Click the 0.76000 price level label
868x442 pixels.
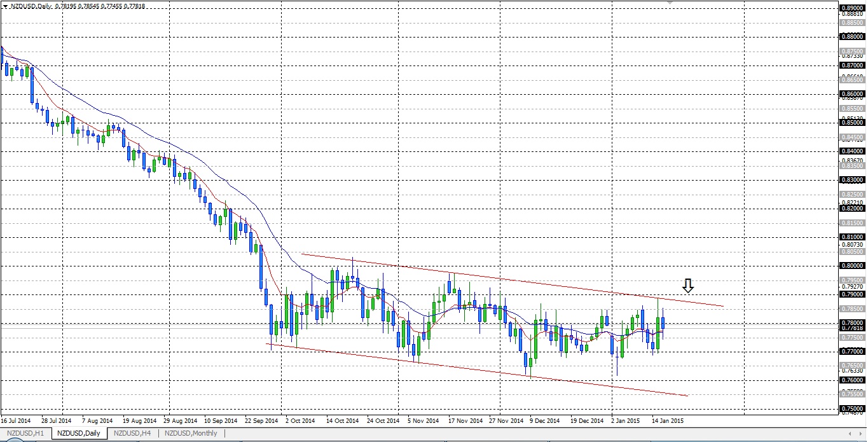pyautogui.click(x=852, y=380)
